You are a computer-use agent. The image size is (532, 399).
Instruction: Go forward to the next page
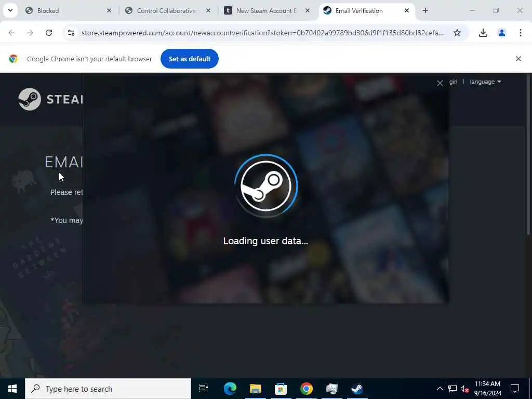(30, 33)
